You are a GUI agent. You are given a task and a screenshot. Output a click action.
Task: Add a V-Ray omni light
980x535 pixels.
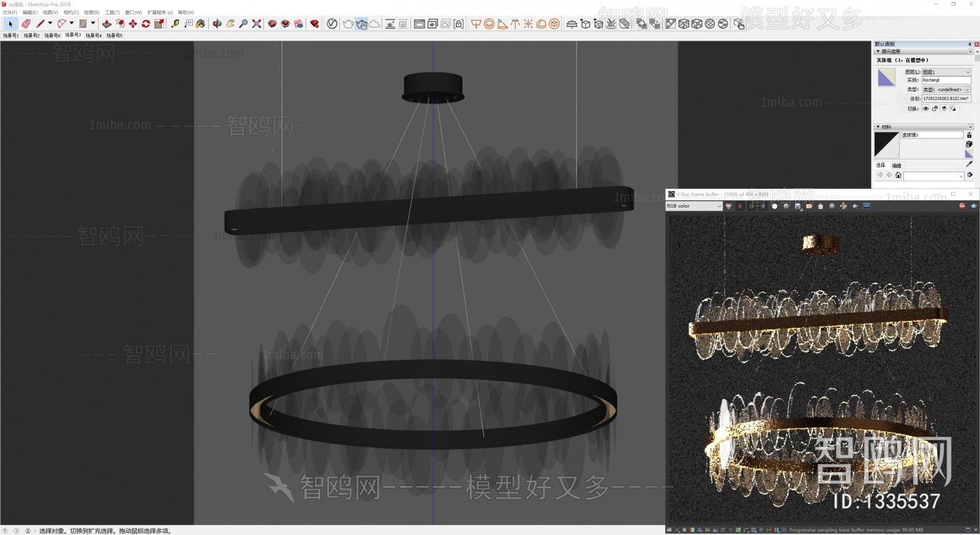point(528,24)
